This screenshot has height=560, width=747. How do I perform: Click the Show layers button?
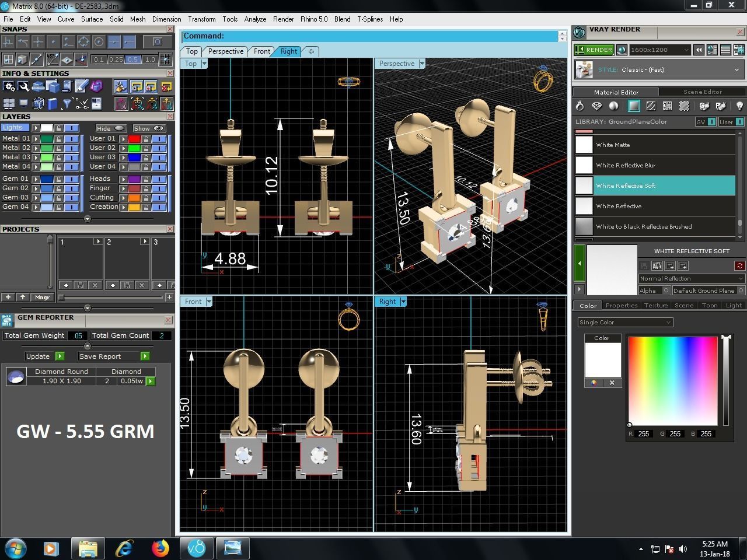[149, 128]
